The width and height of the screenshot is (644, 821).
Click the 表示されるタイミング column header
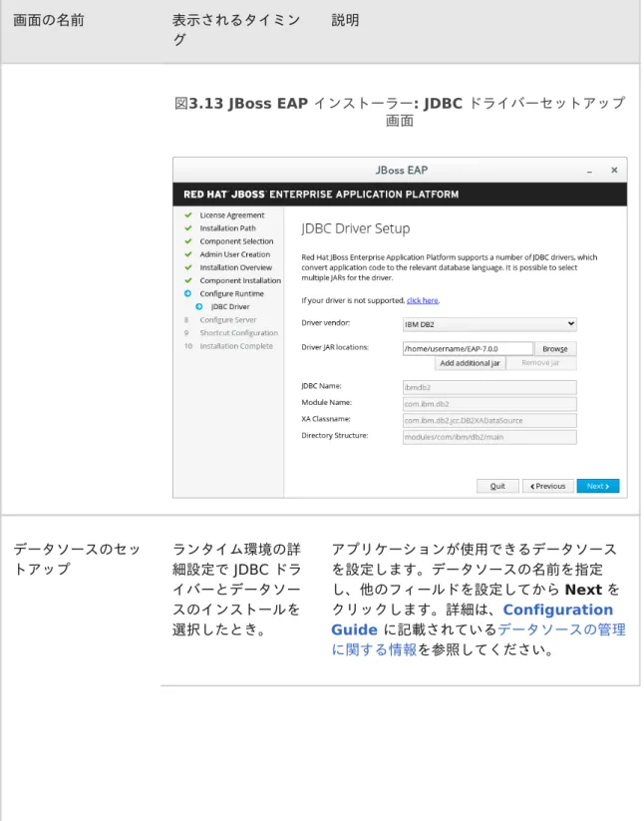click(x=236, y=30)
